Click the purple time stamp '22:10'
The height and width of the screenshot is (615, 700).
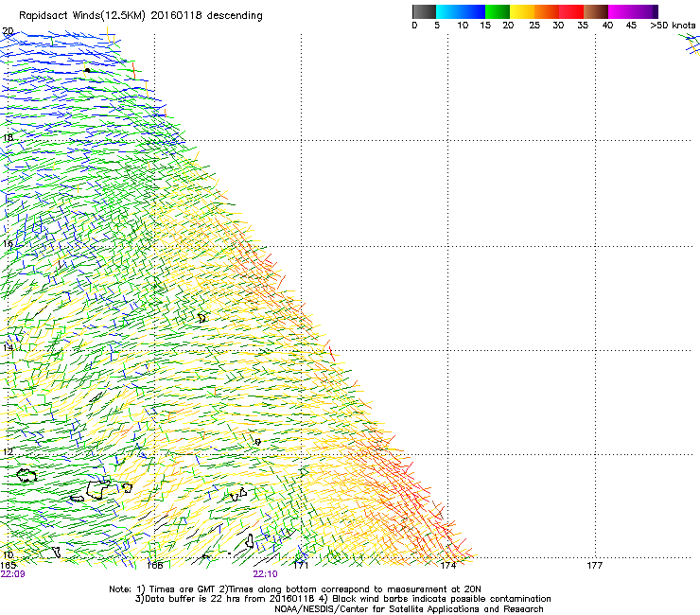(265, 574)
